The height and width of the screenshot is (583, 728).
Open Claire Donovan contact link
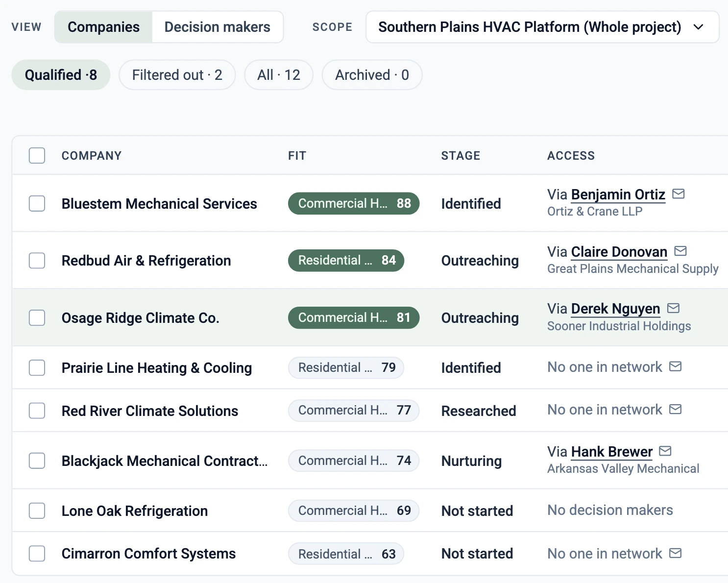click(619, 252)
